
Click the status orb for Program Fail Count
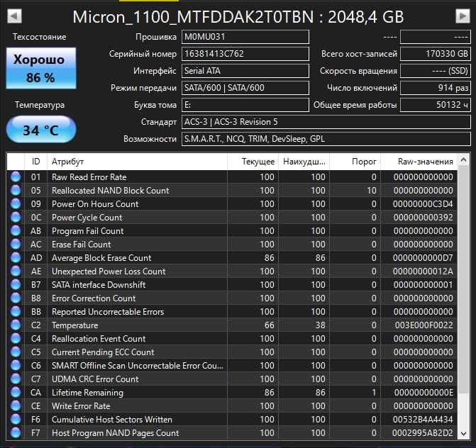coord(16,231)
